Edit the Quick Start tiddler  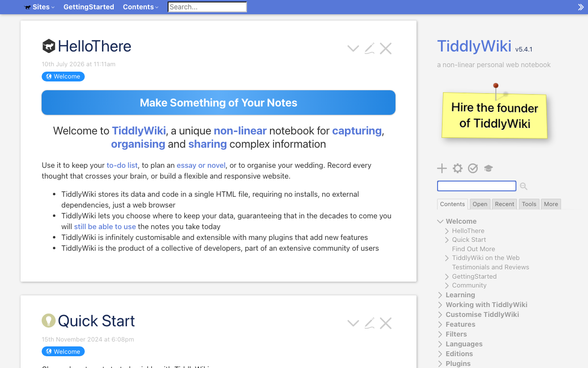pos(369,323)
